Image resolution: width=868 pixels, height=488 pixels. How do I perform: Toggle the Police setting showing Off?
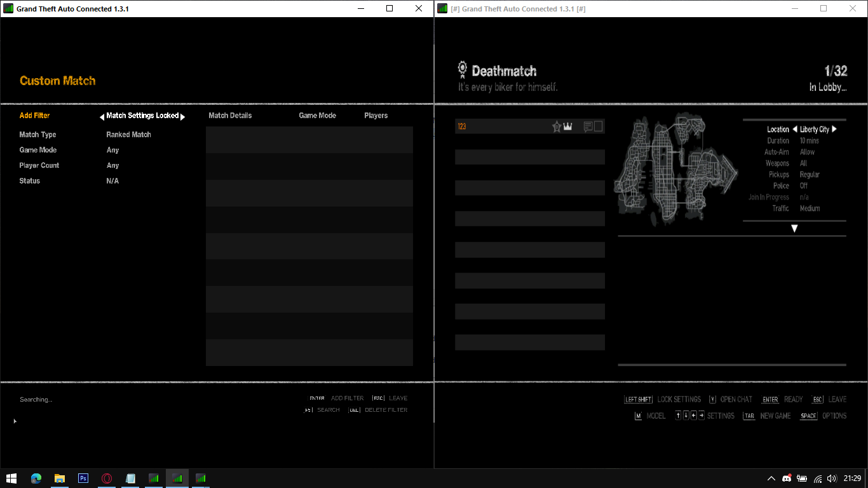click(x=803, y=186)
